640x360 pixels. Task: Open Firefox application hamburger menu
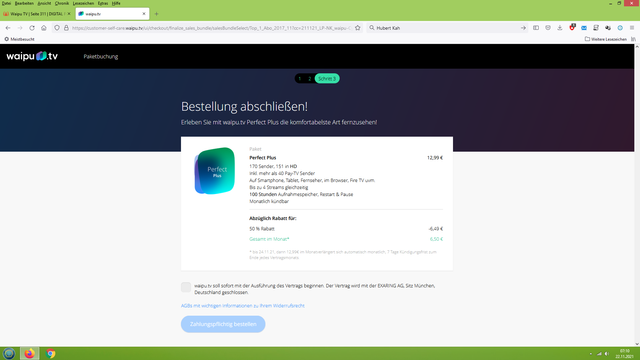[632, 28]
